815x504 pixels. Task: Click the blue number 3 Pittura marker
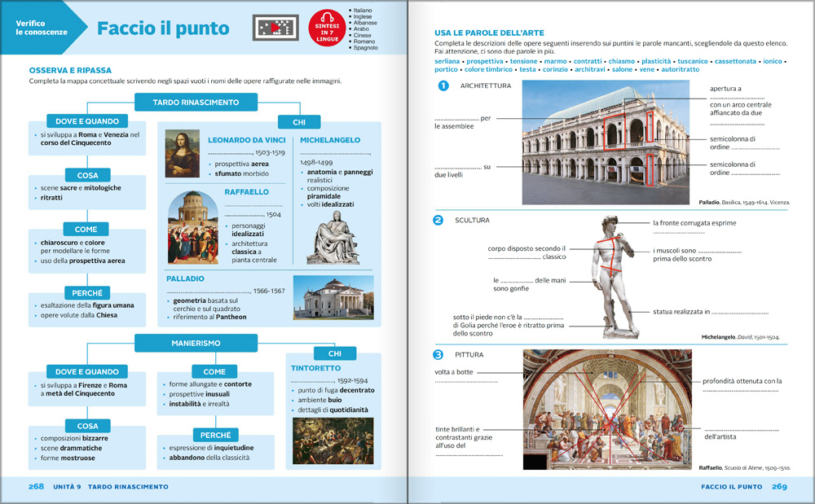(438, 354)
